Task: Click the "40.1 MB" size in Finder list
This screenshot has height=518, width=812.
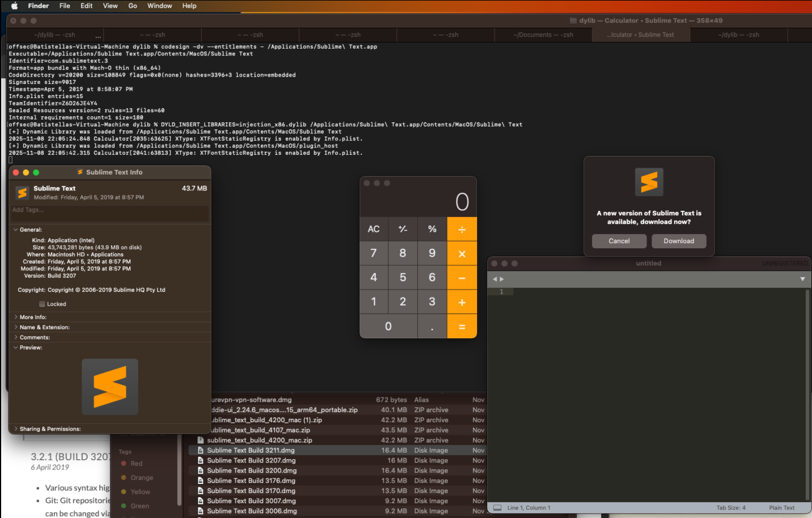Action: 394,410
